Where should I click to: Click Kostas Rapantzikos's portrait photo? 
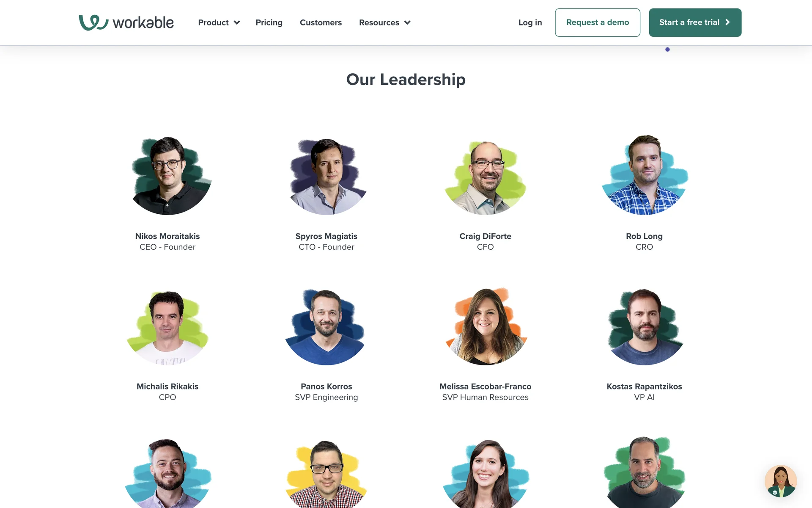(x=645, y=327)
